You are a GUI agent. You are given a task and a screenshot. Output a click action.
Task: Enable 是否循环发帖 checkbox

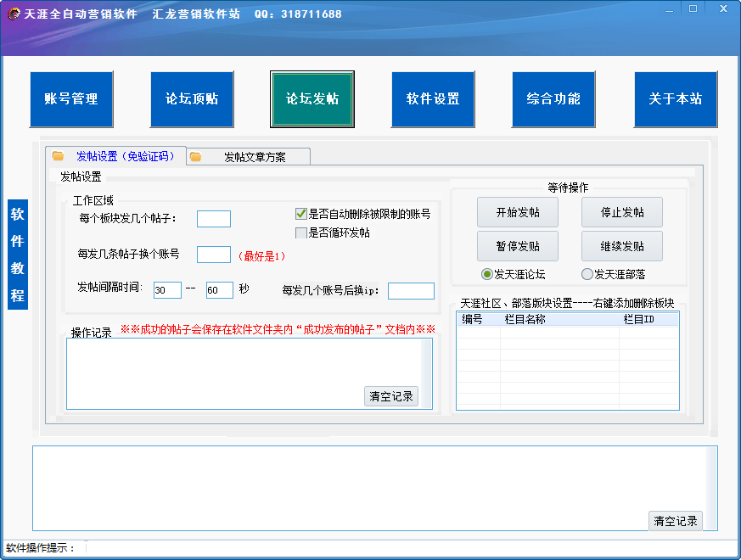click(x=301, y=232)
